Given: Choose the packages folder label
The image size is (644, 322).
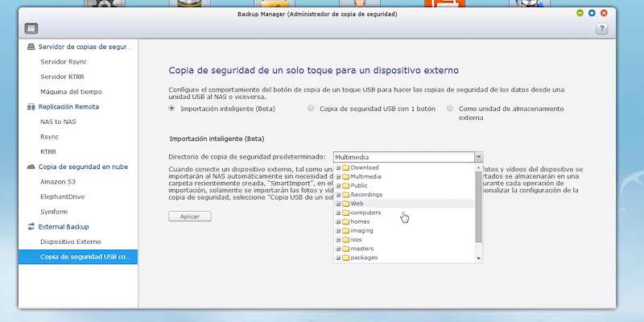Looking at the screenshot, I should [364, 258].
